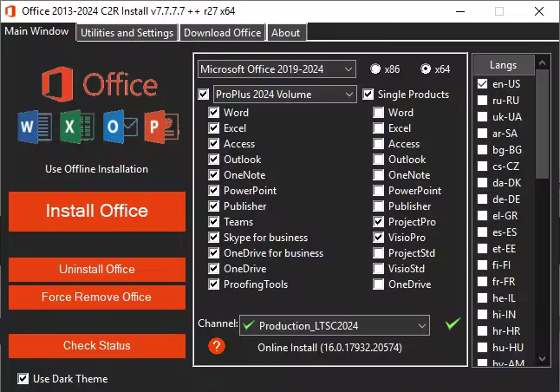Click the orange question mark help icon
The height and width of the screenshot is (392, 560).
click(x=217, y=346)
